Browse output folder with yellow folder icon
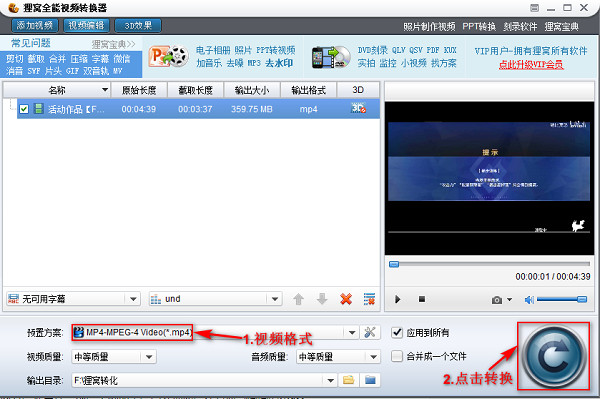Screen dimensions: 600x399 pyautogui.click(x=348, y=380)
